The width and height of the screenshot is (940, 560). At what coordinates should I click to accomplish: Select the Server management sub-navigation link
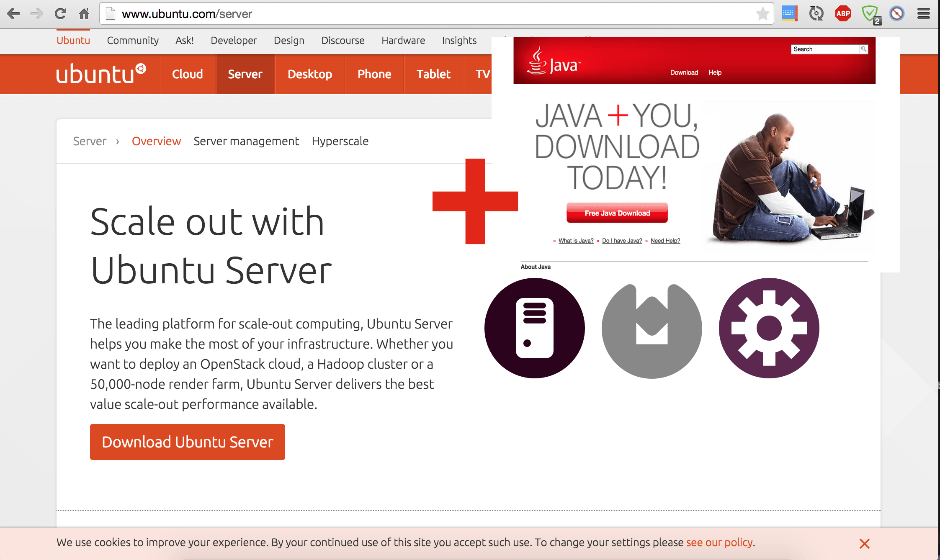click(x=246, y=141)
